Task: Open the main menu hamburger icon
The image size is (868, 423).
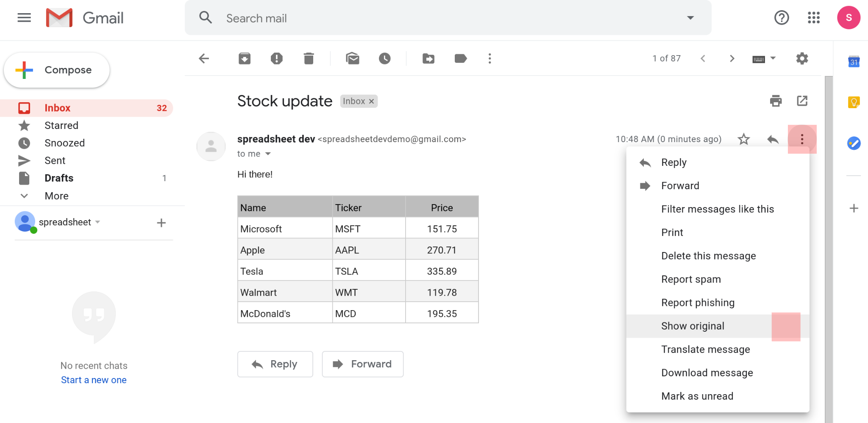Action: [x=24, y=18]
